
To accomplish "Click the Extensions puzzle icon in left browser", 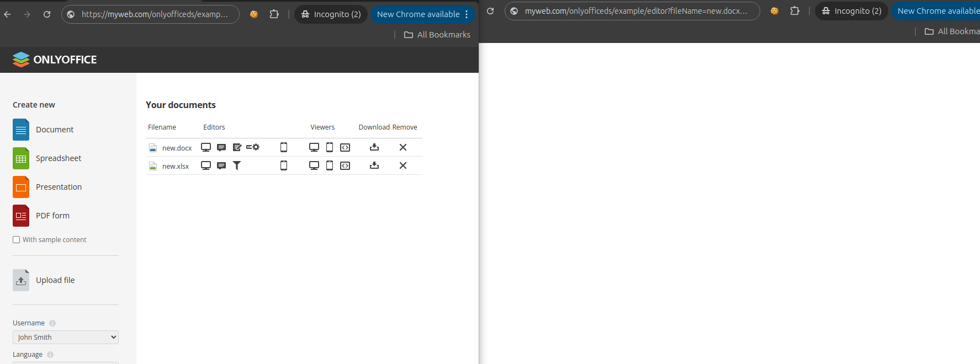I will [x=274, y=14].
